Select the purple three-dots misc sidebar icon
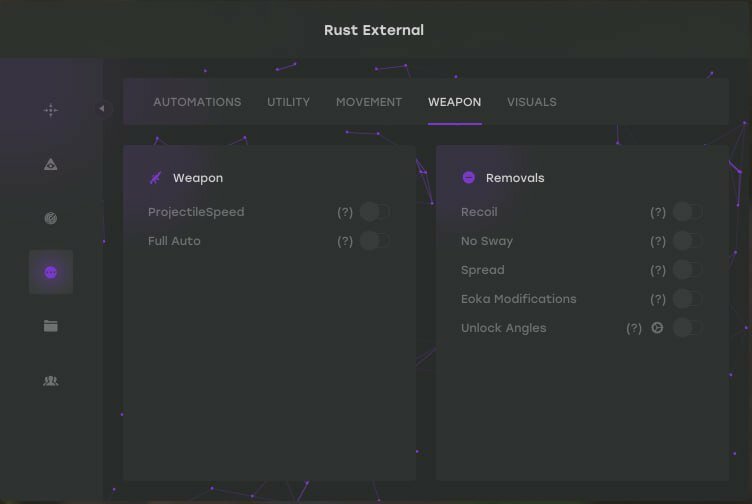Screen dimensions: 752x504 pos(51,272)
